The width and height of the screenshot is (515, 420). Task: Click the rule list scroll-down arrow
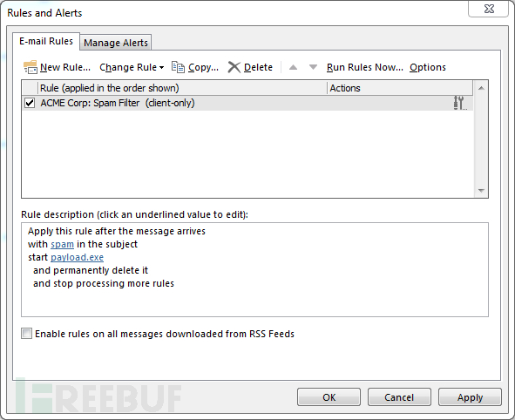click(481, 191)
